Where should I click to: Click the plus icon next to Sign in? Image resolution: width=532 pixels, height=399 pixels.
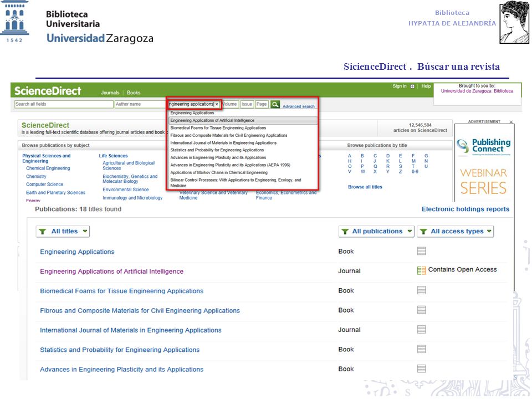[412, 86]
